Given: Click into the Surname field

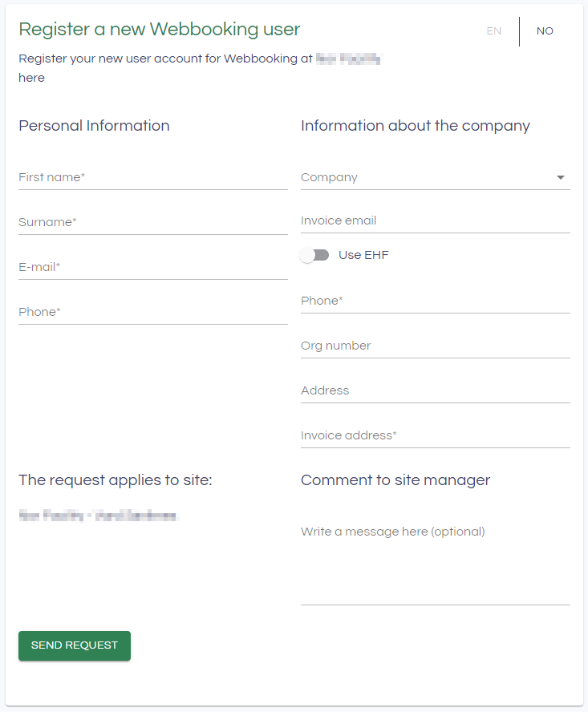Looking at the screenshot, I should pos(152,222).
